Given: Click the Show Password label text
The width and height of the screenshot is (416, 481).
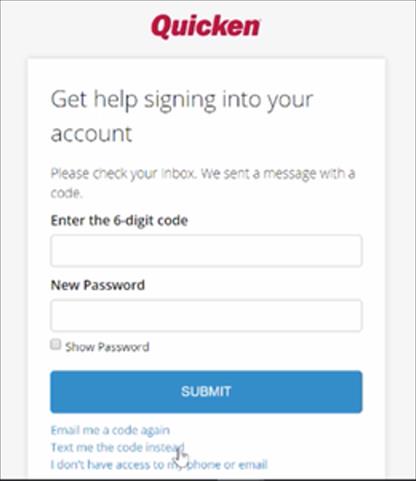Looking at the screenshot, I should 107,347.
